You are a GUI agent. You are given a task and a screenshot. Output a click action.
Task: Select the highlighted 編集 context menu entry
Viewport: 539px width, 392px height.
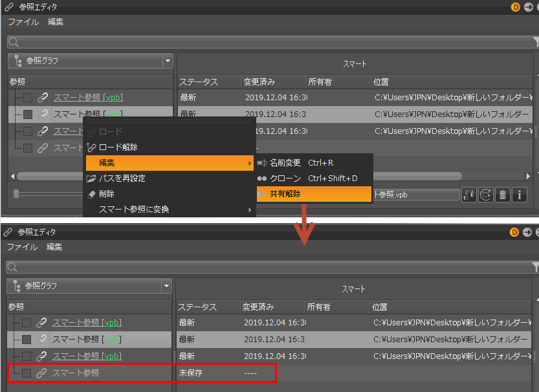coord(170,163)
